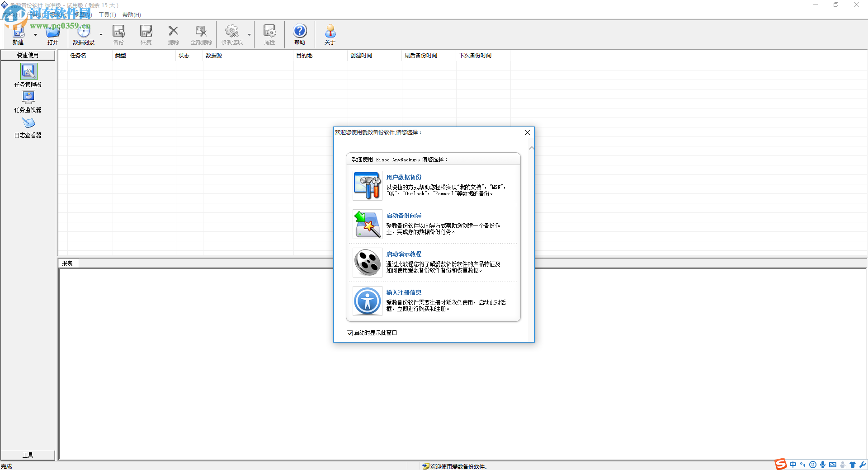Screen dimensions: 868x470
Task: Collapse the 快速使用 sidebar section header
Action: point(28,55)
